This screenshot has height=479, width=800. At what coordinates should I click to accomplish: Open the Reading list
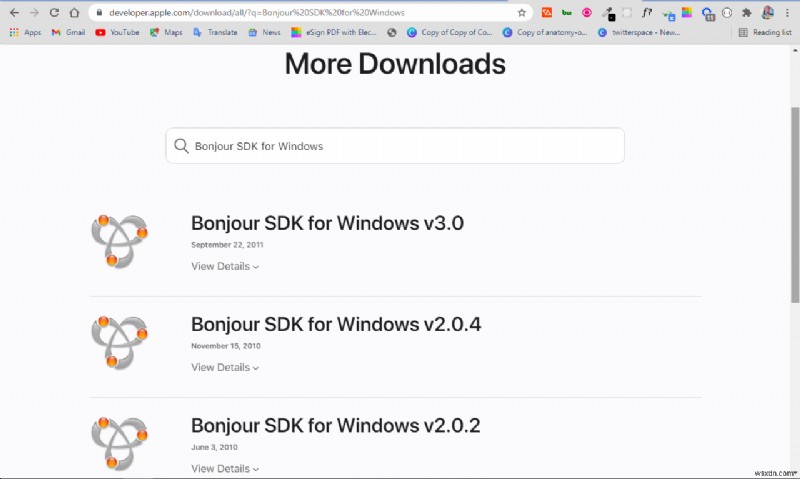coord(765,32)
